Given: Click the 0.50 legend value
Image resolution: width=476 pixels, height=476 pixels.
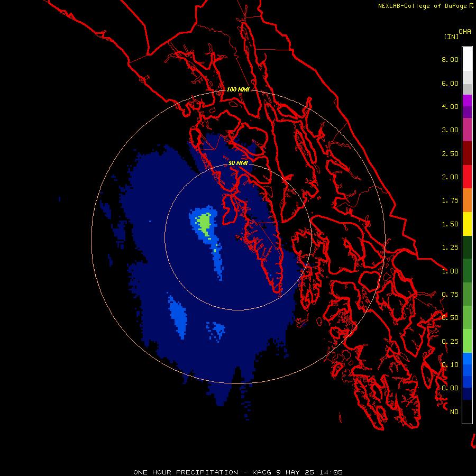Looking at the screenshot, I should point(450,318).
